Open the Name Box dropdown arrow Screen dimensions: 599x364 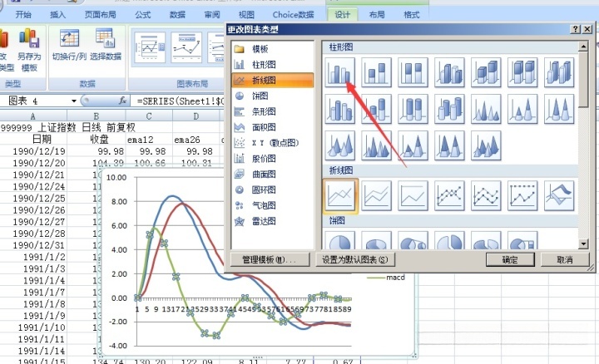click(x=74, y=101)
